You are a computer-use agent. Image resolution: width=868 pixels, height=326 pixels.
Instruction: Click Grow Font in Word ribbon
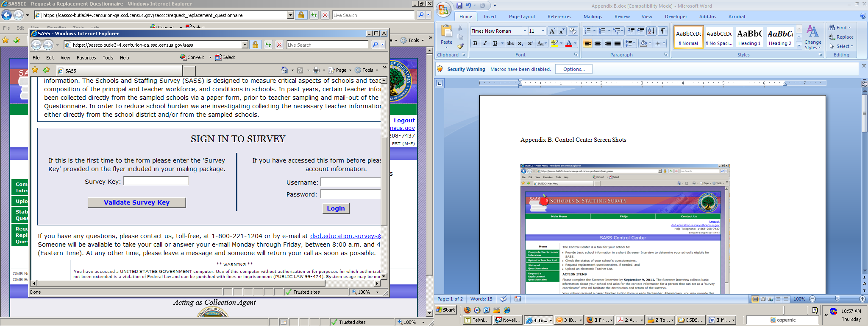(552, 31)
